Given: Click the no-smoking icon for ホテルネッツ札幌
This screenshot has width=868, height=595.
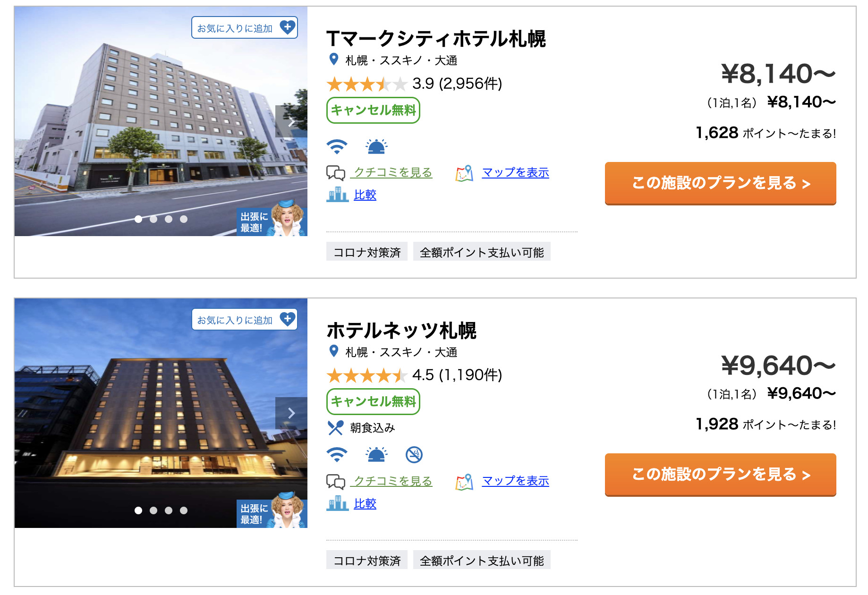Looking at the screenshot, I should point(414,455).
